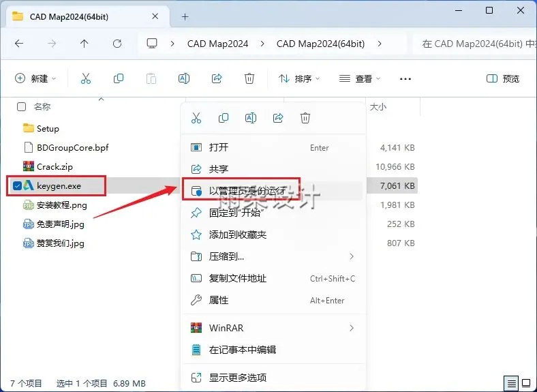Image resolution: width=537 pixels, height=392 pixels.
Task: Choose 显示更多选项 in the context menu
Action: [x=273, y=378]
